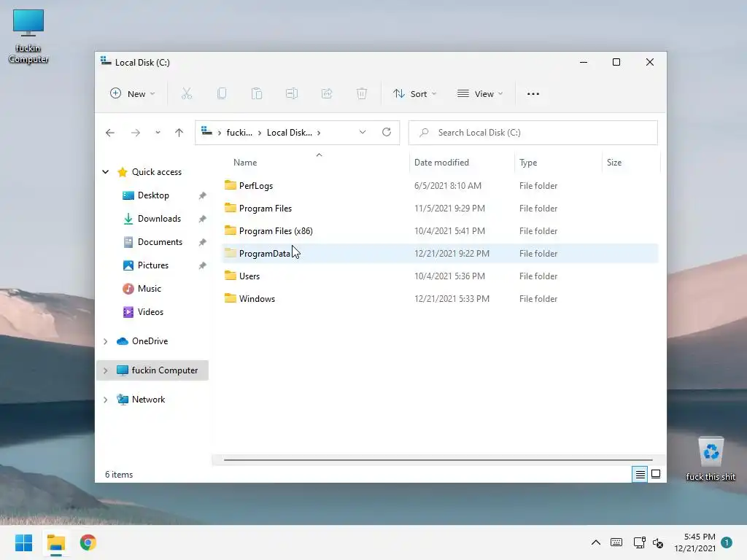Open the recent locations chevron dropdown
The width and height of the screenshot is (747, 560).
point(158,133)
